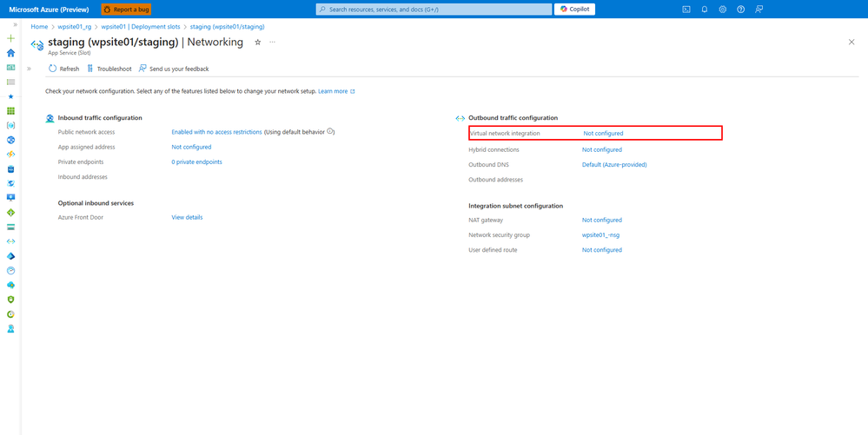Viewport: 868px width, 435px height.
Task: Click Refresh in the command bar
Action: coord(64,69)
